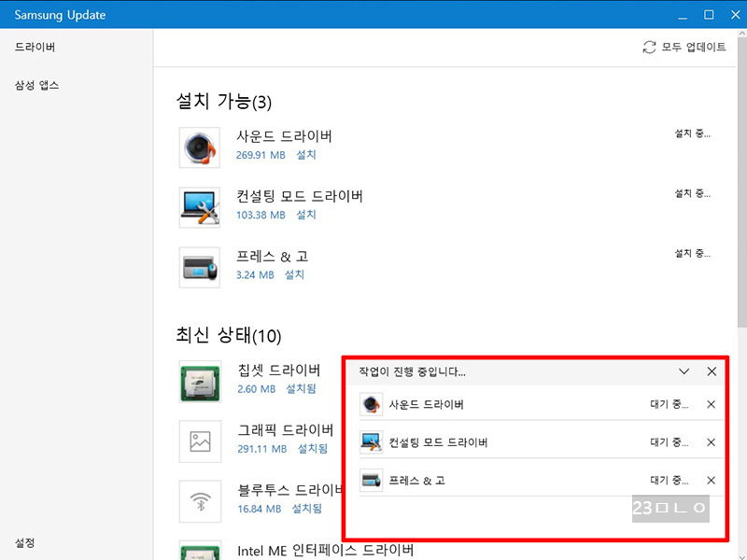Click 설치 중... status for 컨설팅 모드 드라이버
The width and height of the screenshot is (747, 560).
[x=692, y=194]
